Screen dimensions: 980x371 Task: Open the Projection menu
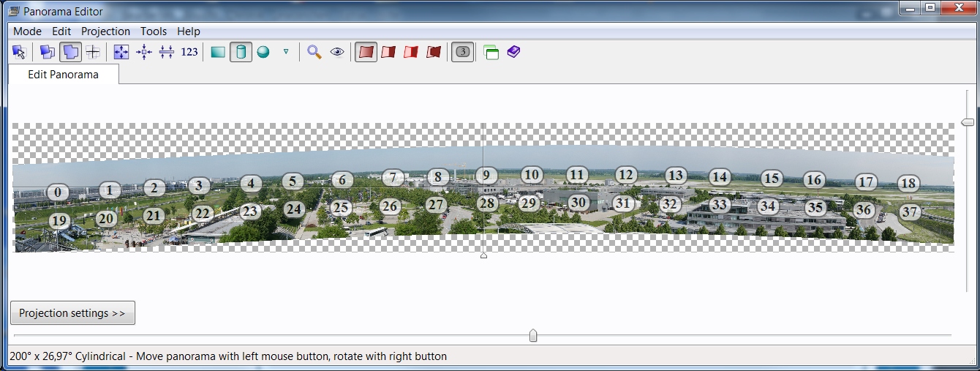coord(105,31)
